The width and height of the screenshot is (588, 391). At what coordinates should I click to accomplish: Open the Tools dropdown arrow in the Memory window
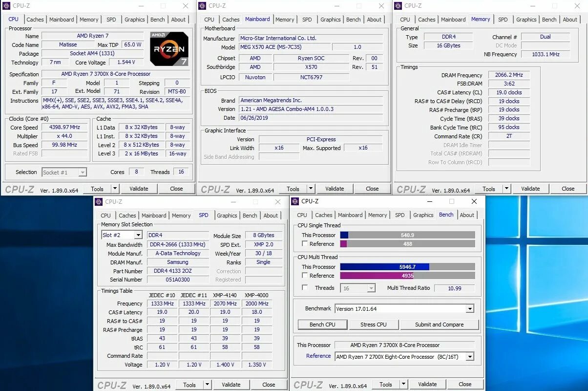coord(507,189)
